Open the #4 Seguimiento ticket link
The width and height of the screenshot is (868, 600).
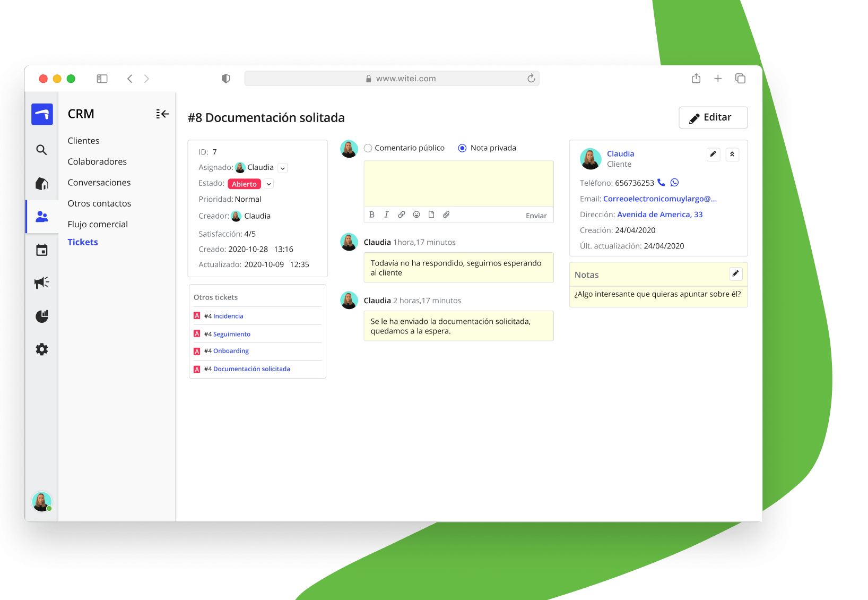pyautogui.click(x=231, y=334)
